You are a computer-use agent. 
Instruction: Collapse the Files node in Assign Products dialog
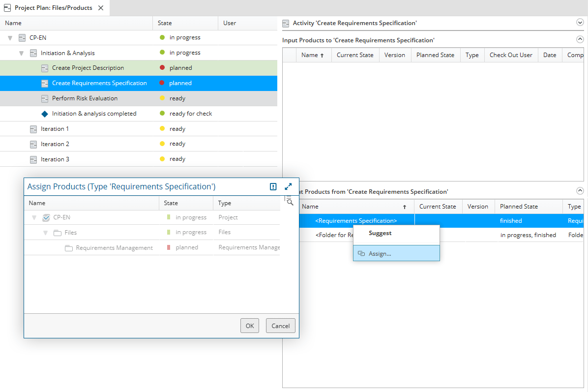[45, 233]
